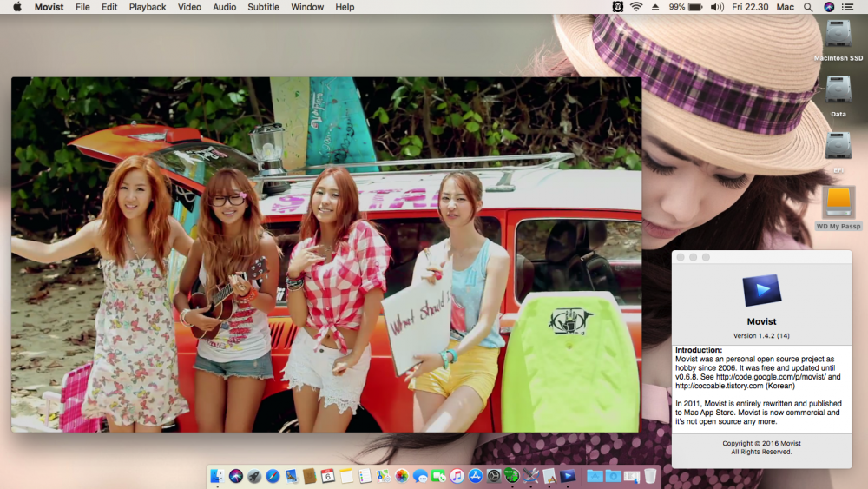Viewport: 868px width, 489px height.
Task: Open the Downloads folder stack in Dock
Action: pyautogui.click(x=613, y=476)
